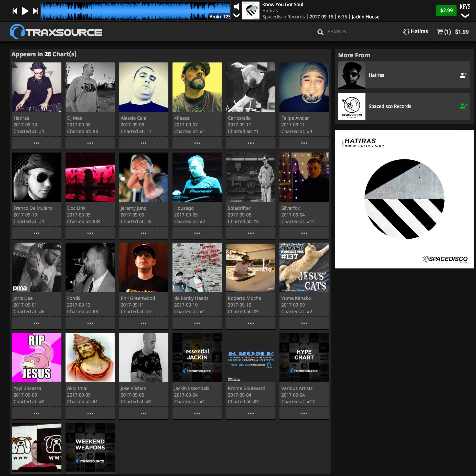
Task: Expand options for Krome Boulevard chart
Action: pyautogui.click(x=251, y=413)
